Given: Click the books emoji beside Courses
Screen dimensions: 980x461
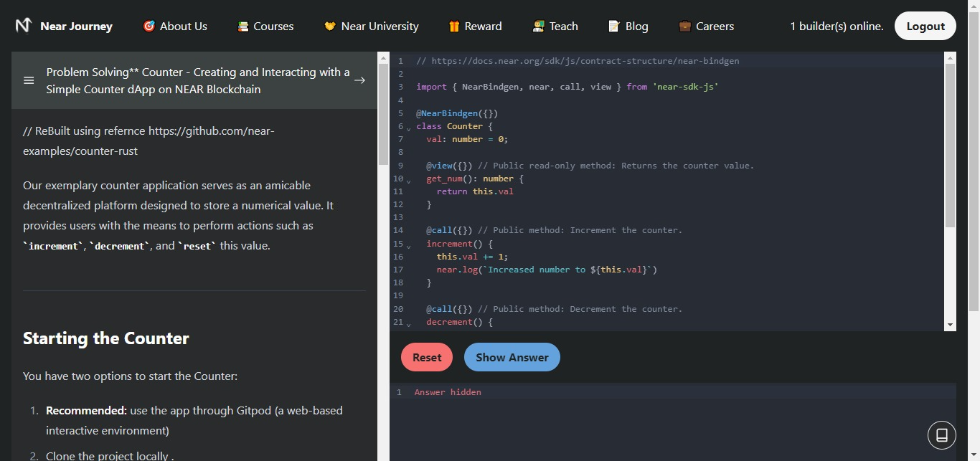Looking at the screenshot, I should (x=243, y=27).
